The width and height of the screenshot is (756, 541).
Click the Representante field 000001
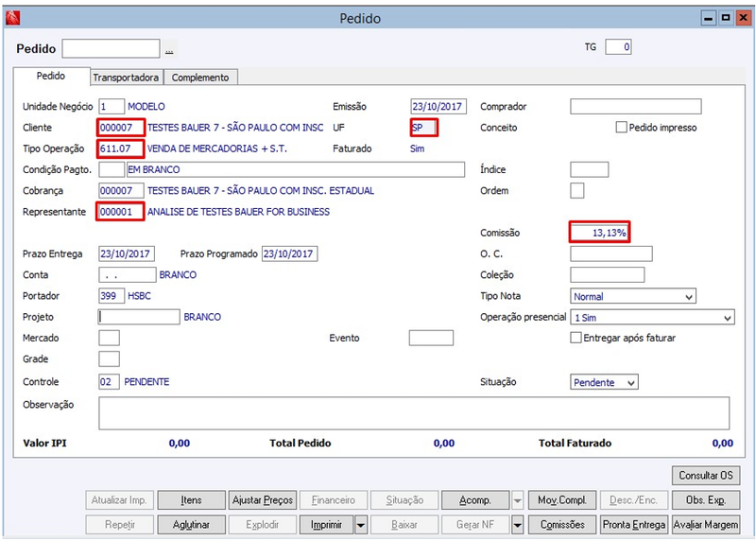(x=121, y=212)
